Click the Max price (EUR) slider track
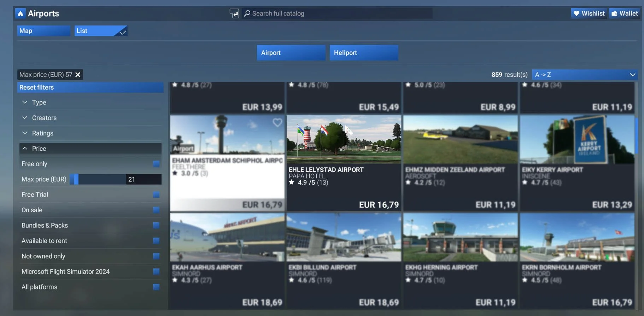Screen dimensions: 644x316 [x=98, y=179]
